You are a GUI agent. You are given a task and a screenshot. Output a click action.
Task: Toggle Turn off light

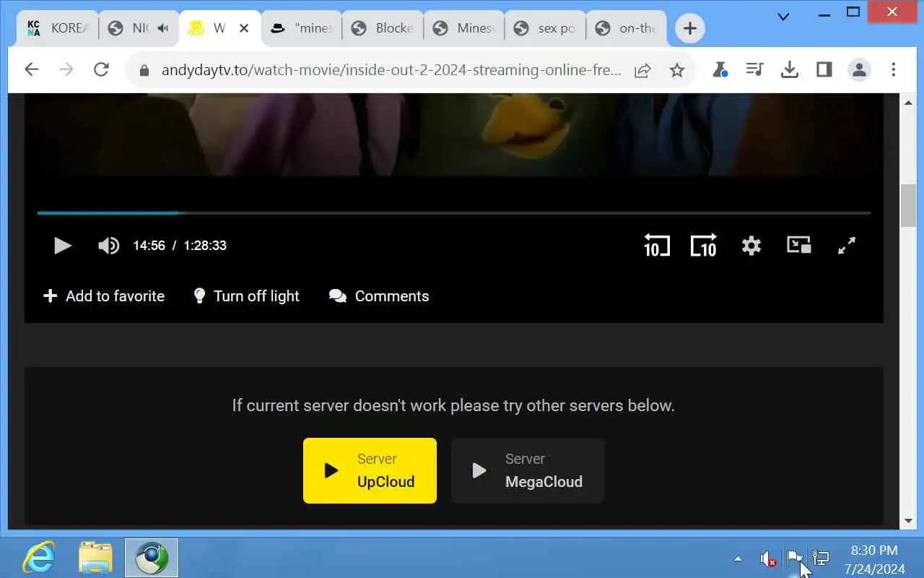[x=246, y=296]
